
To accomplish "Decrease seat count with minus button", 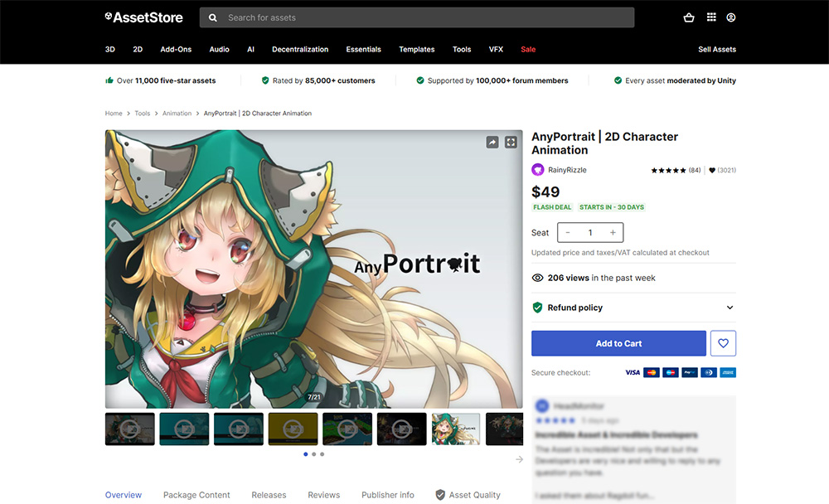I will (x=568, y=233).
